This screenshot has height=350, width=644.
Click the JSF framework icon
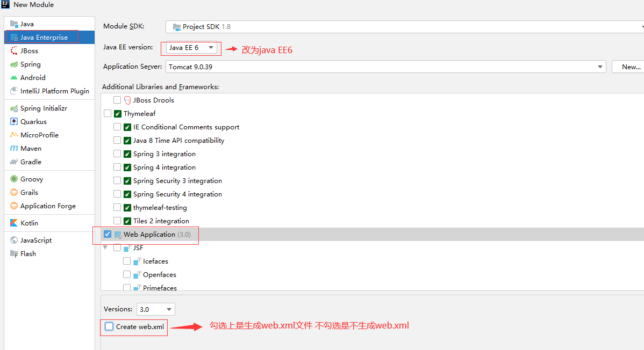[127, 248]
